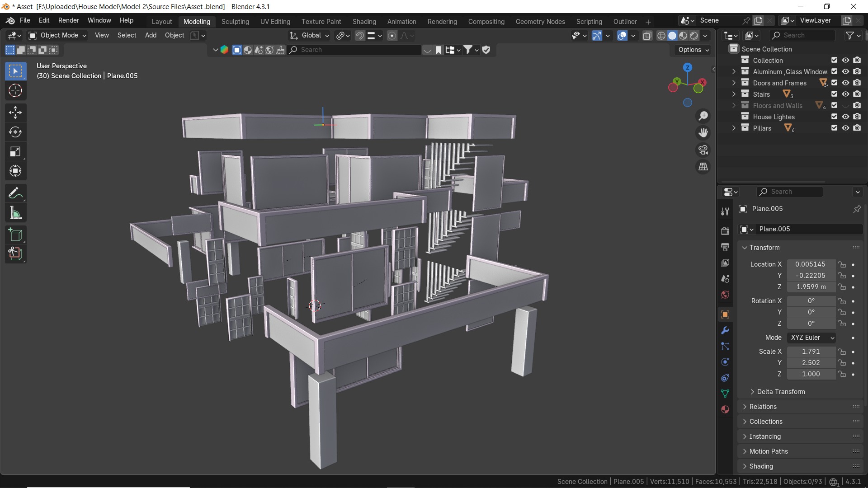868x488 pixels.
Task: Add a new workspace tab
Action: 648,22
